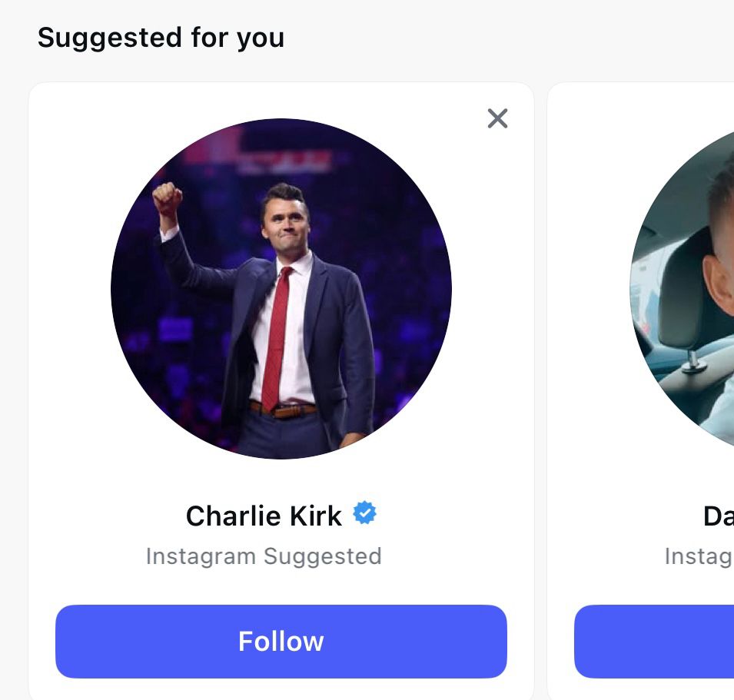Click the partially visible second Follow button
Image resolution: width=734 pixels, height=700 pixels.
[653, 641]
